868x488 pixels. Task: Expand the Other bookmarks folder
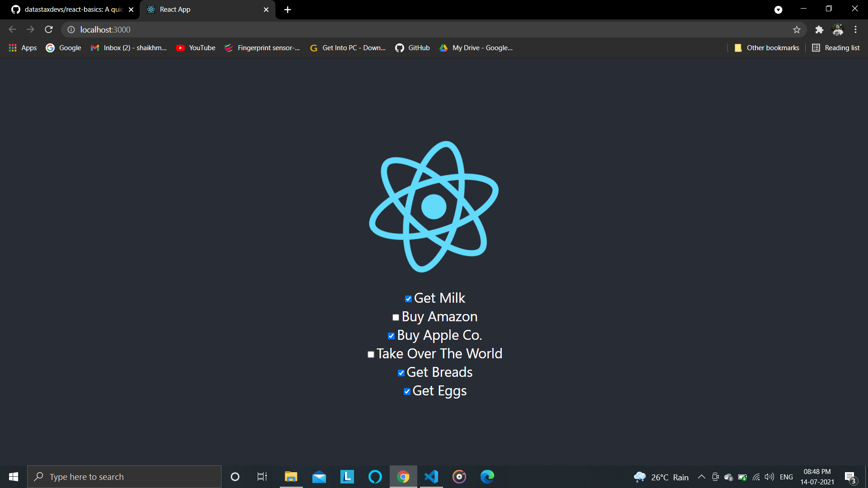tap(767, 47)
